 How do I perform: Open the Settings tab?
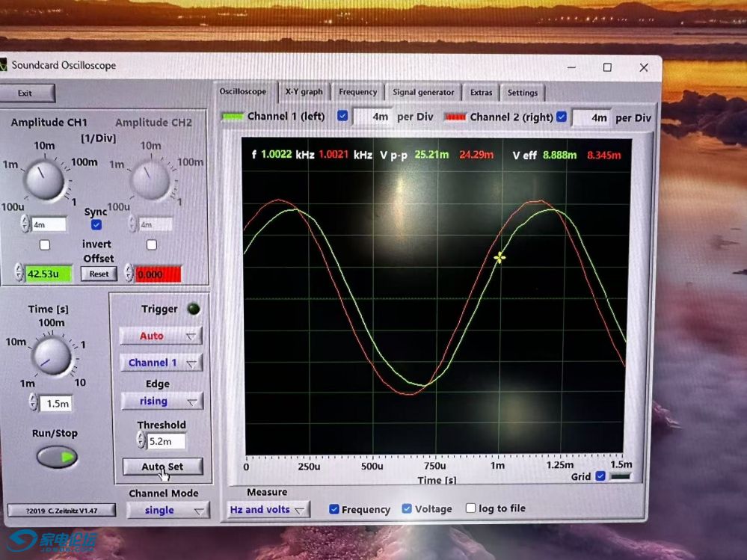(x=522, y=93)
